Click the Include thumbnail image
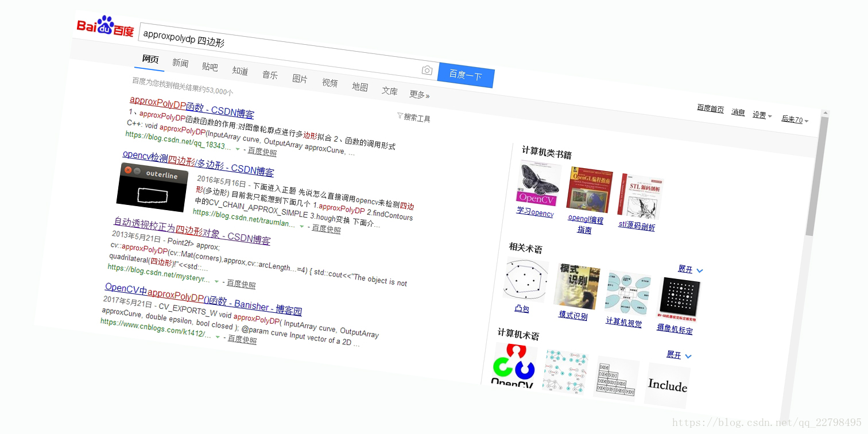The width and height of the screenshot is (868, 434). point(667,385)
